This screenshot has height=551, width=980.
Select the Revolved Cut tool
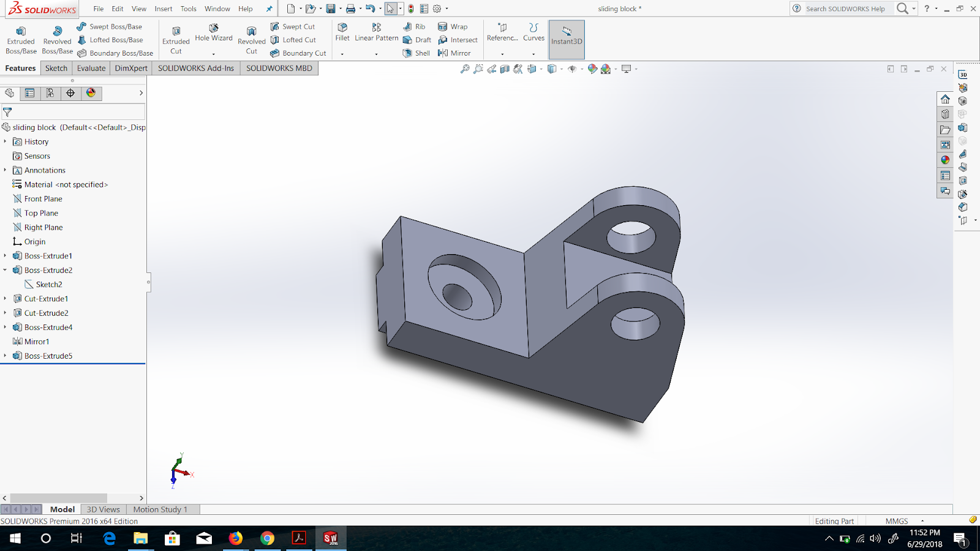click(x=251, y=37)
